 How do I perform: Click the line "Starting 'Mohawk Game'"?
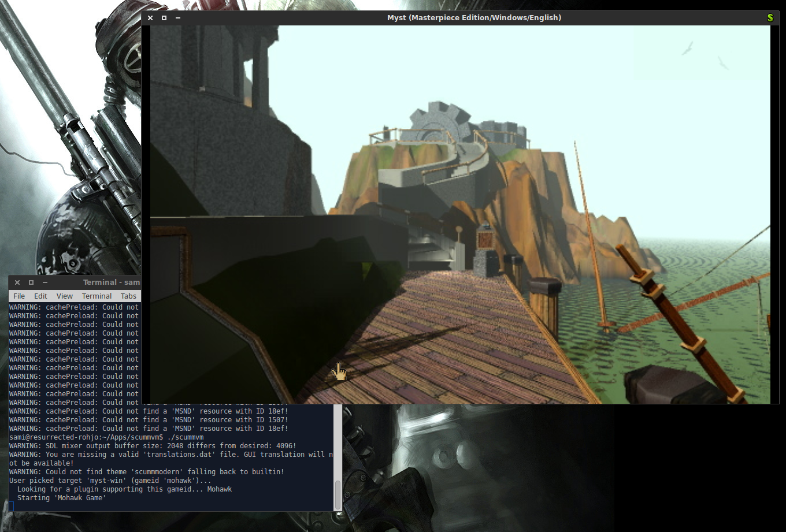(62, 498)
